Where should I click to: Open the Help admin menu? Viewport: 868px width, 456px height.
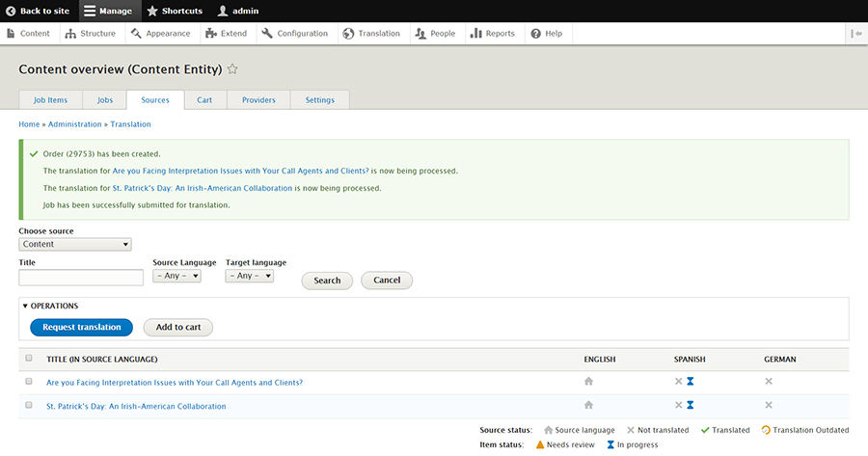coord(547,34)
